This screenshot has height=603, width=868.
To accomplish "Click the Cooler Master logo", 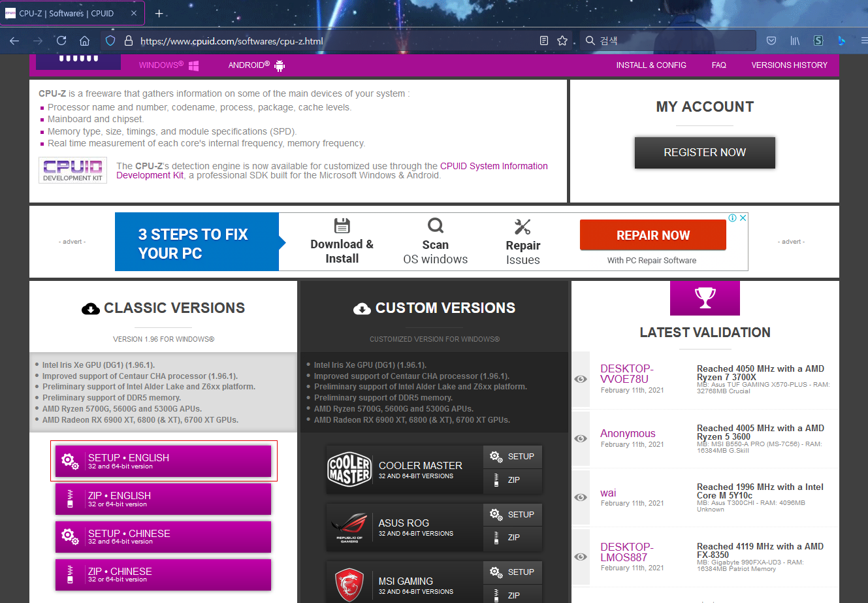I will [349, 470].
